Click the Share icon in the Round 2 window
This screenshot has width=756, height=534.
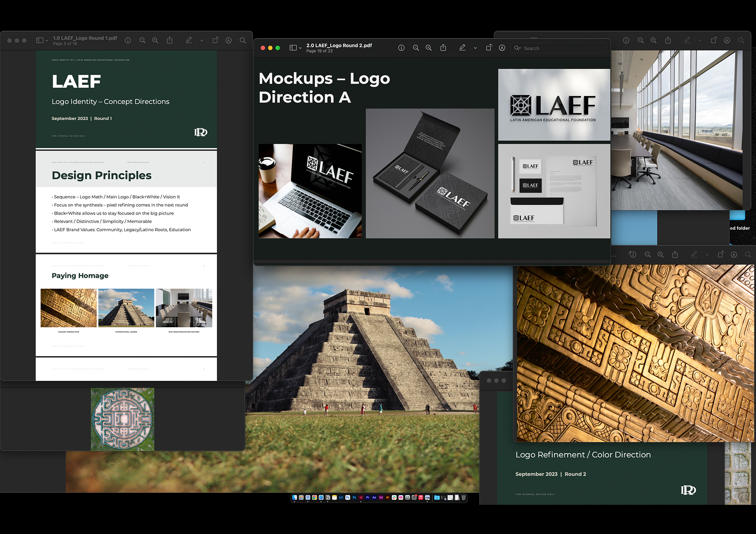click(443, 48)
